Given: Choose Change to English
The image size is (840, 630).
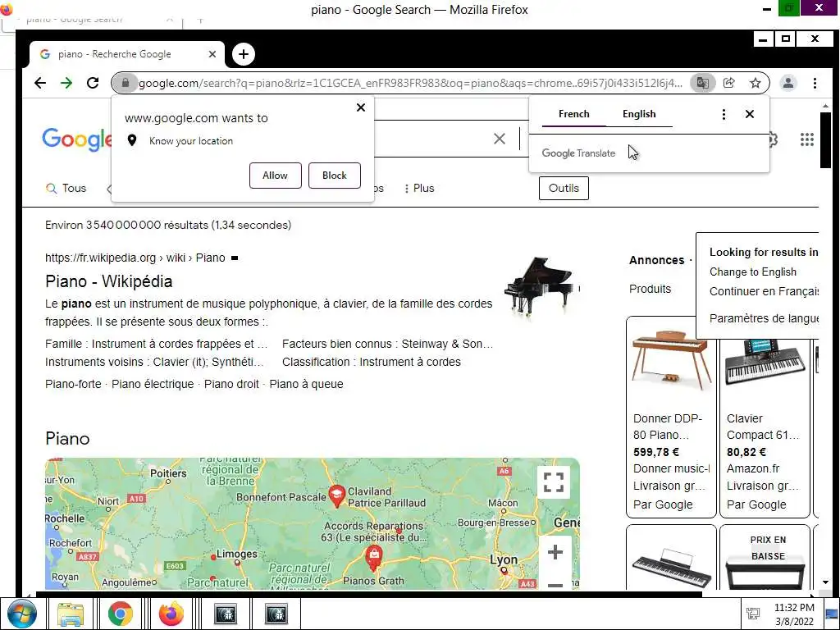Looking at the screenshot, I should (x=753, y=272).
